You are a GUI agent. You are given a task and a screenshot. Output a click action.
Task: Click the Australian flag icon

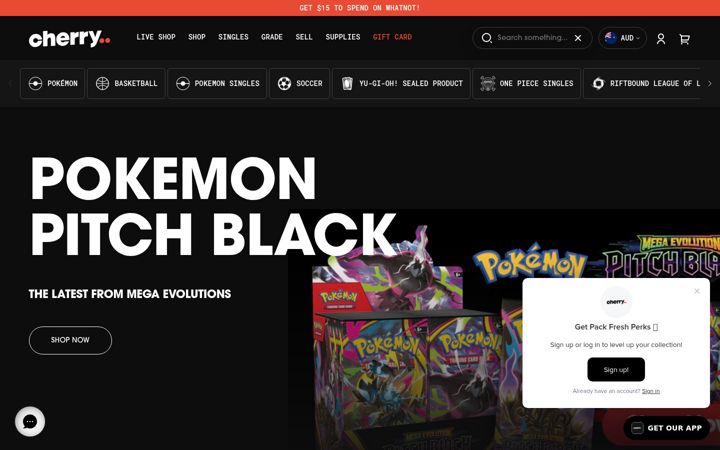click(x=611, y=38)
